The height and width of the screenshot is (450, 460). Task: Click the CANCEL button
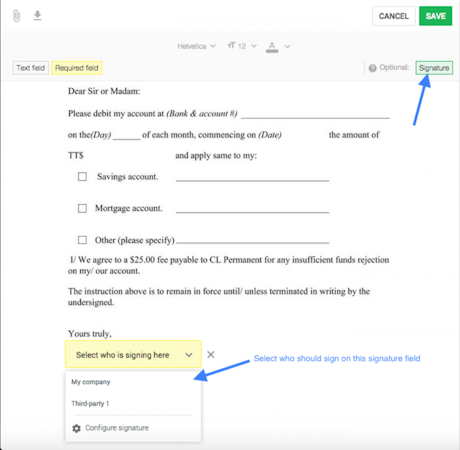click(x=394, y=16)
